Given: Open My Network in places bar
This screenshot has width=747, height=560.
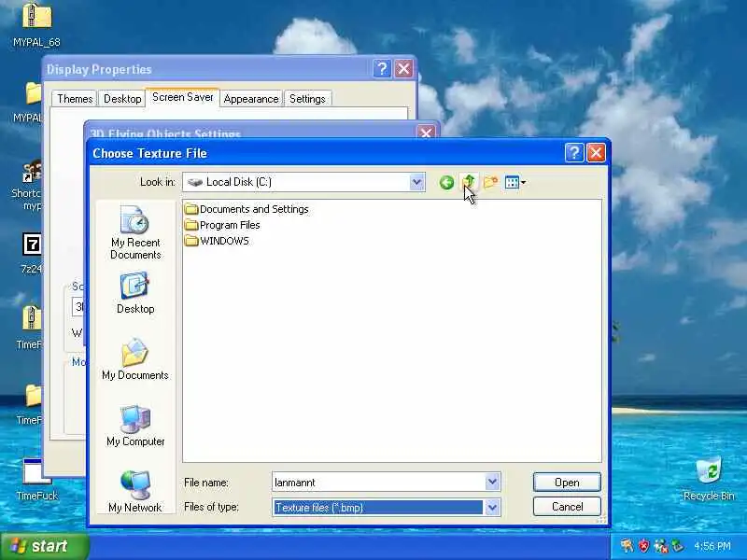Looking at the screenshot, I should (135, 492).
